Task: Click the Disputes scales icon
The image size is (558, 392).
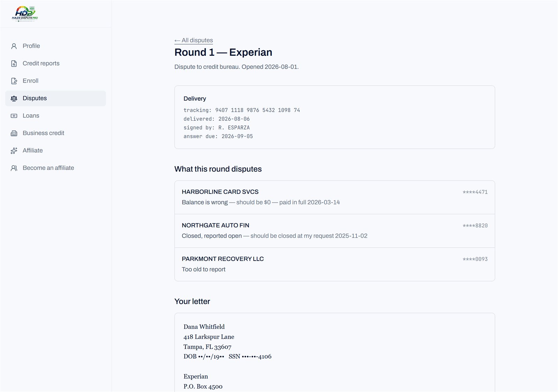Action: click(x=14, y=98)
